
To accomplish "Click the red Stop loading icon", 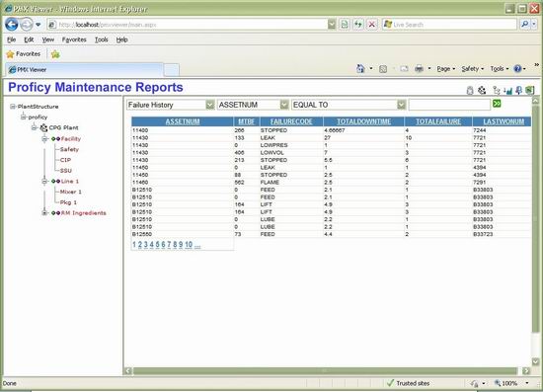I will pyautogui.click(x=371, y=25).
